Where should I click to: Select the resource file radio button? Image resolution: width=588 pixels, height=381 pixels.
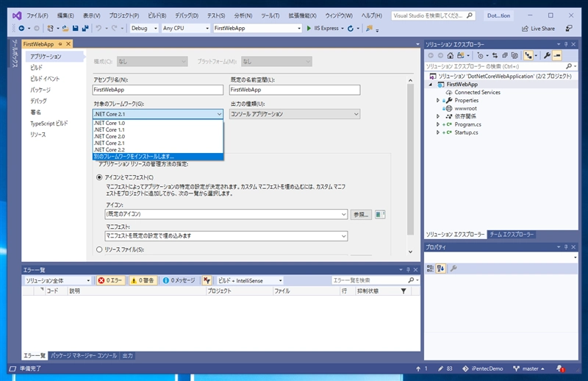tap(99, 249)
